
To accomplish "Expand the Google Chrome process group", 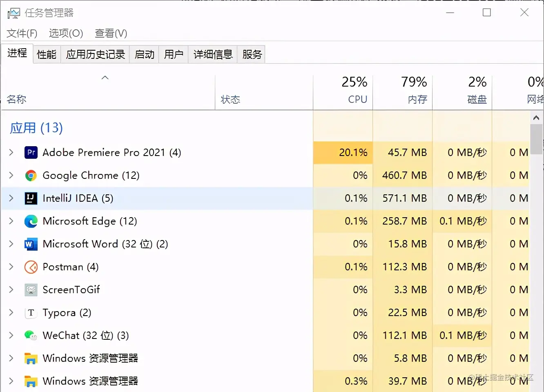I will coord(11,175).
